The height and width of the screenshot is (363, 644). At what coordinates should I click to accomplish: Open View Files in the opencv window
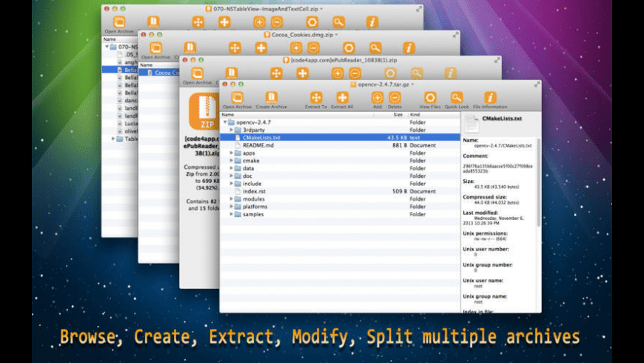[x=430, y=98]
